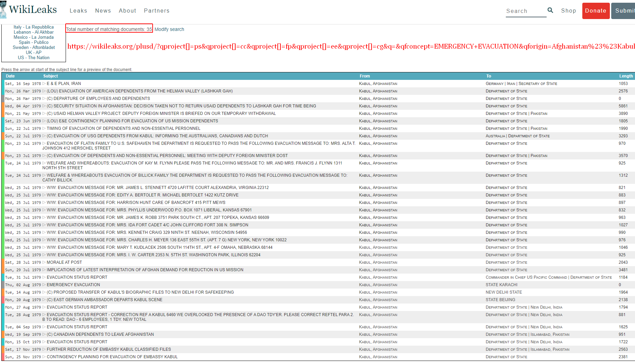The image size is (635, 364).
Task: Click 'Germany | Iran | Secretary of State' recipient cell
Action: tap(521, 84)
